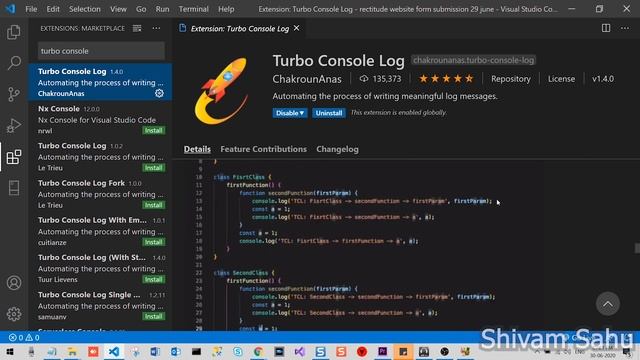Image resolution: width=640 pixels, height=360 pixels.
Task: Open the Manage gear in activity bar
Action: [x=14, y=314]
